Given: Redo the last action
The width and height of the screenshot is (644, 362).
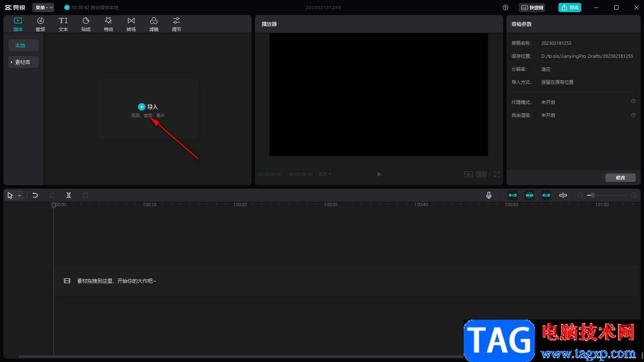Looking at the screenshot, I should tap(52, 195).
